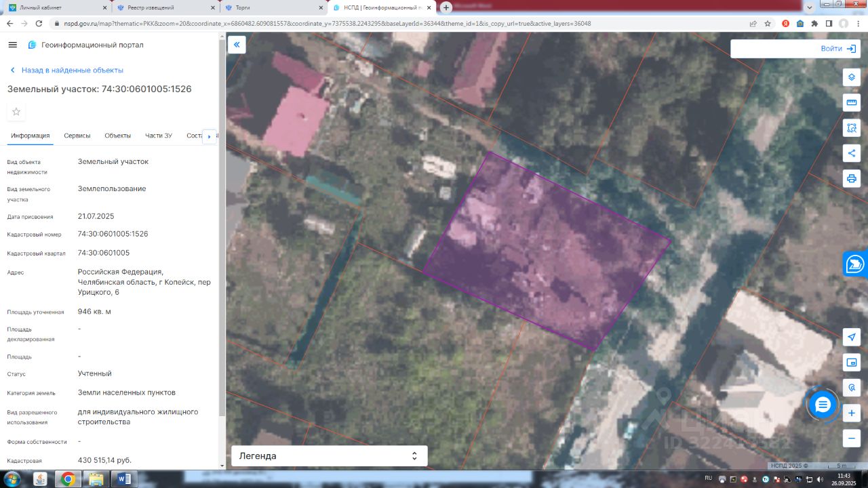
Task: Open the Части ЗУ tab
Action: click(159, 136)
